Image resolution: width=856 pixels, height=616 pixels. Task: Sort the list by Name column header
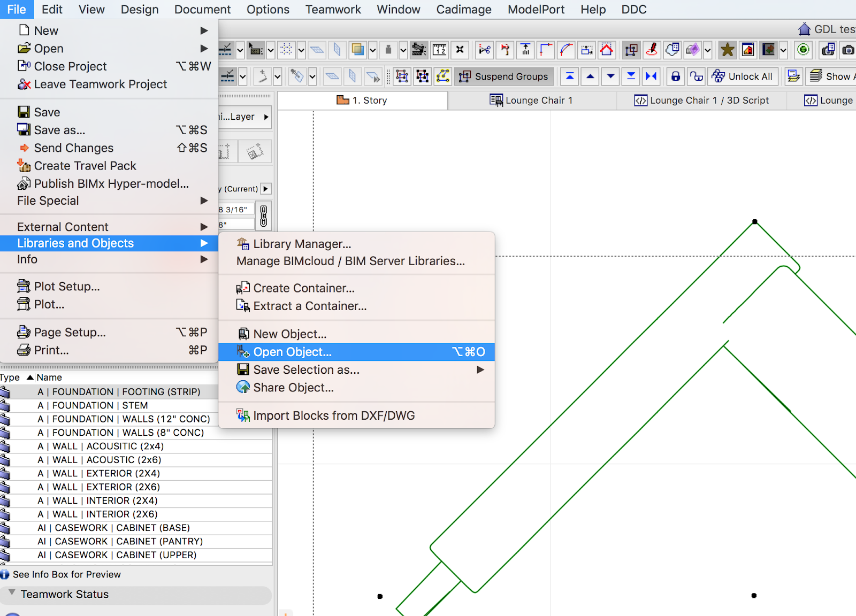(49, 378)
